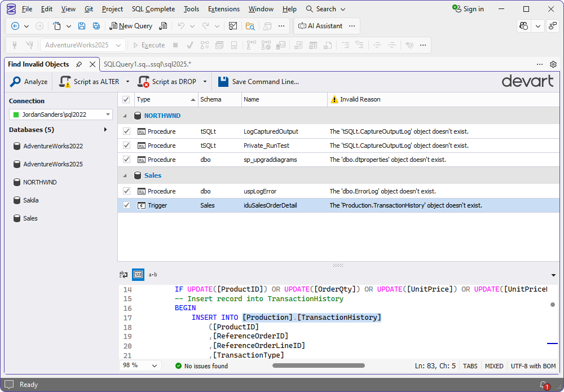This screenshot has height=392, width=564.
Task: Run Analyze in Find Invalid Objects
Action: (28, 81)
